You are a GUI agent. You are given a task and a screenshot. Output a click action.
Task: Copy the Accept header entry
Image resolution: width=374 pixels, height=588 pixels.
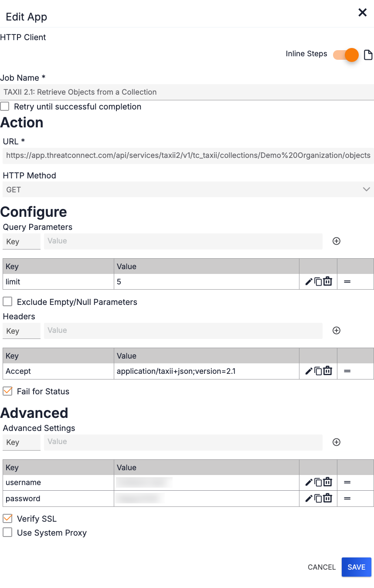[319, 371]
